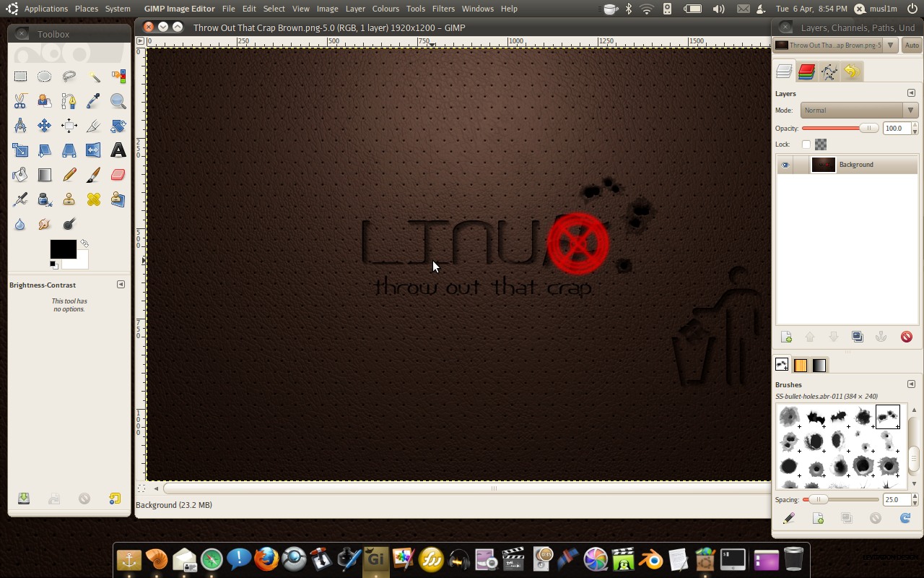The image size is (924, 578).
Task: Select the Rectangle Select tool
Action: (20, 76)
